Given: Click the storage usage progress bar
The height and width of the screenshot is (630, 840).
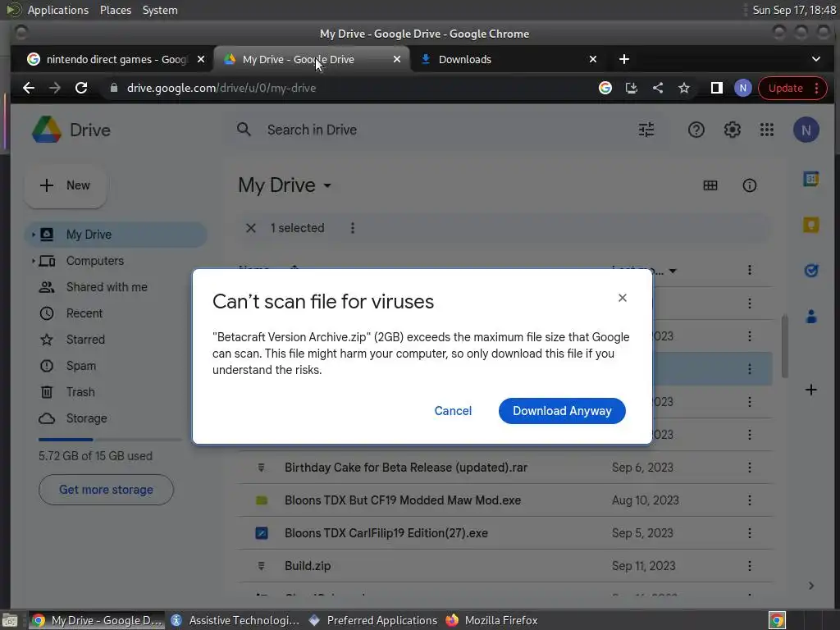Looking at the screenshot, I should (x=110, y=440).
